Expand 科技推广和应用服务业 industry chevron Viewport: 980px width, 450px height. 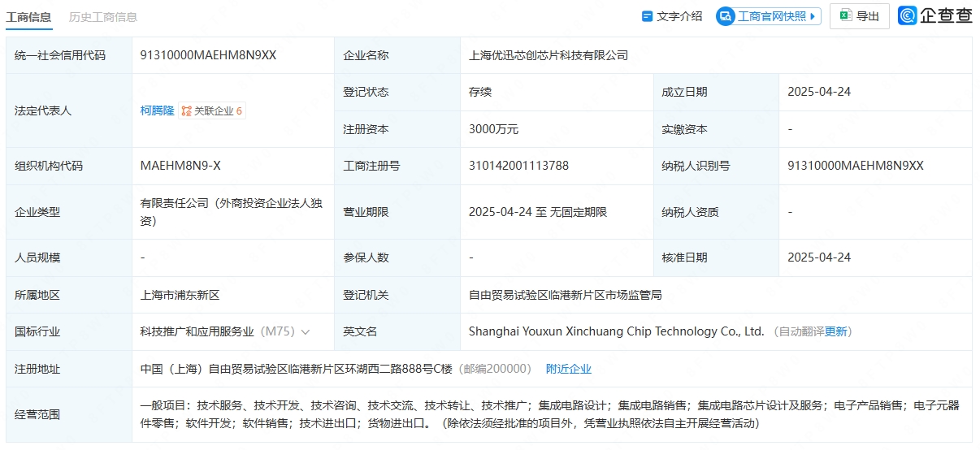pos(306,332)
